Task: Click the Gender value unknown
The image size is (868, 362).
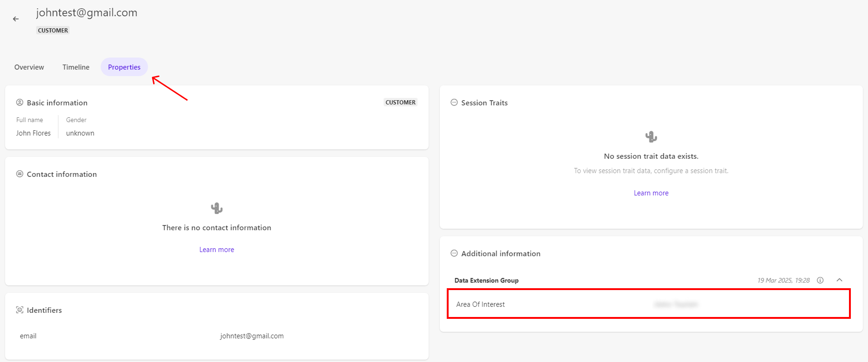Action: [x=80, y=133]
